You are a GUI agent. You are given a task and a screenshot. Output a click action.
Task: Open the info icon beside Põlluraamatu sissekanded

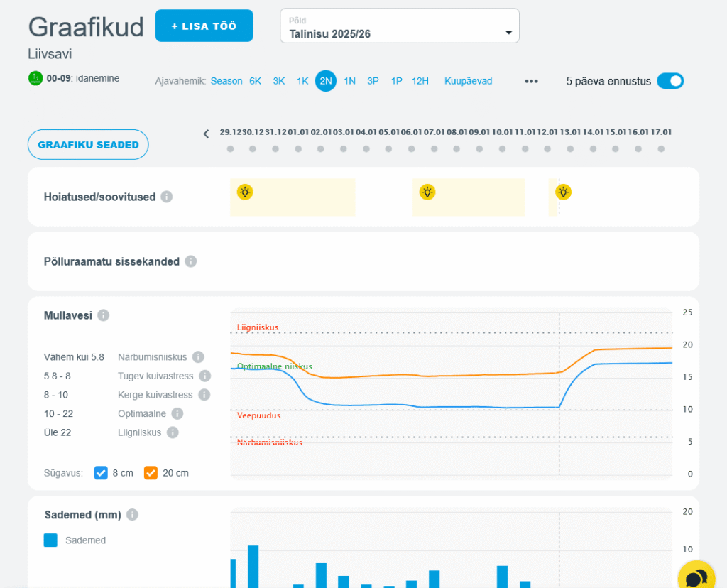[x=191, y=261]
